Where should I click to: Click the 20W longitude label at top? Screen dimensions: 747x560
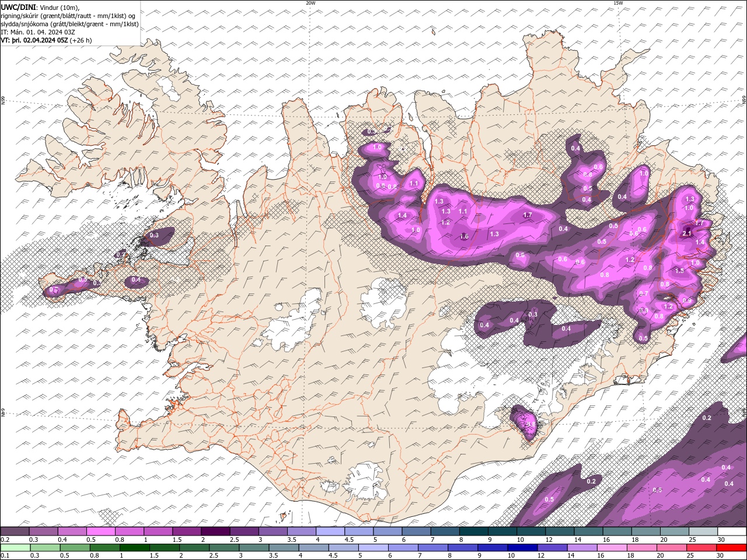tap(311, 3)
